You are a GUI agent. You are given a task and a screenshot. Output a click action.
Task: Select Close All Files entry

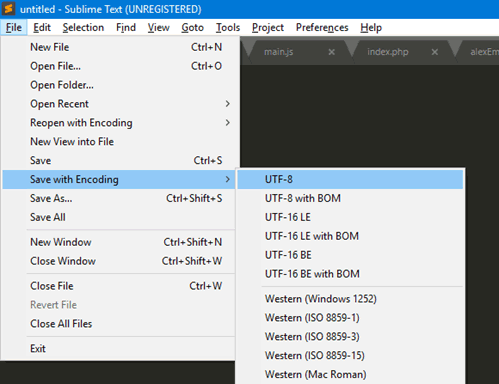119,324
